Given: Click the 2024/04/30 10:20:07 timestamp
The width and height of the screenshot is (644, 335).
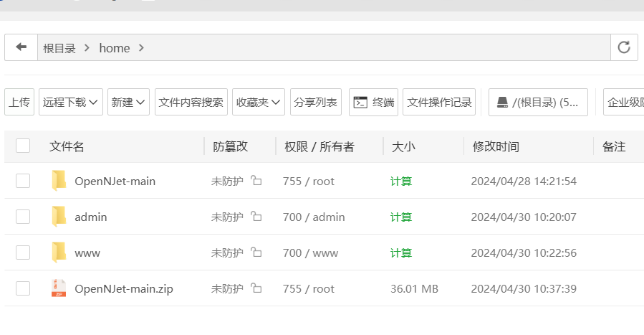Looking at the screenshot, I should click(524, 217).
